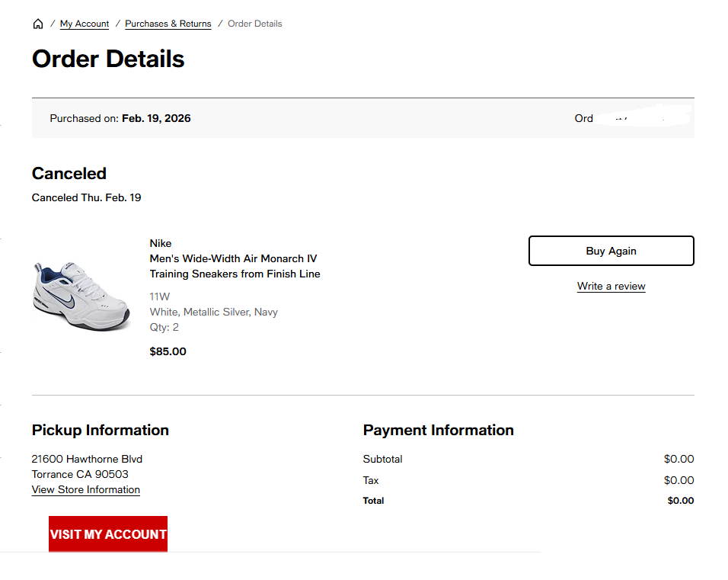Click the Order Details page heading
The height and width of the screenshot is (580, 728).
click(x=108, y=59)
